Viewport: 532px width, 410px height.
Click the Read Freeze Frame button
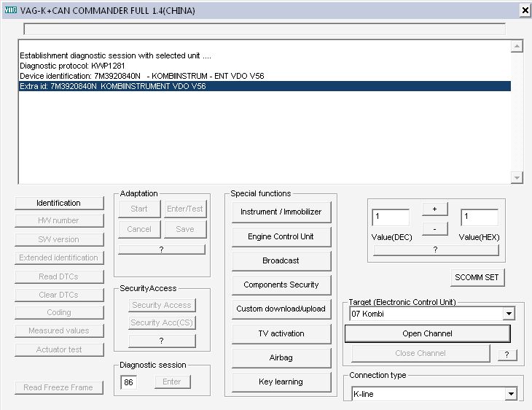click(x=59, y=387)
